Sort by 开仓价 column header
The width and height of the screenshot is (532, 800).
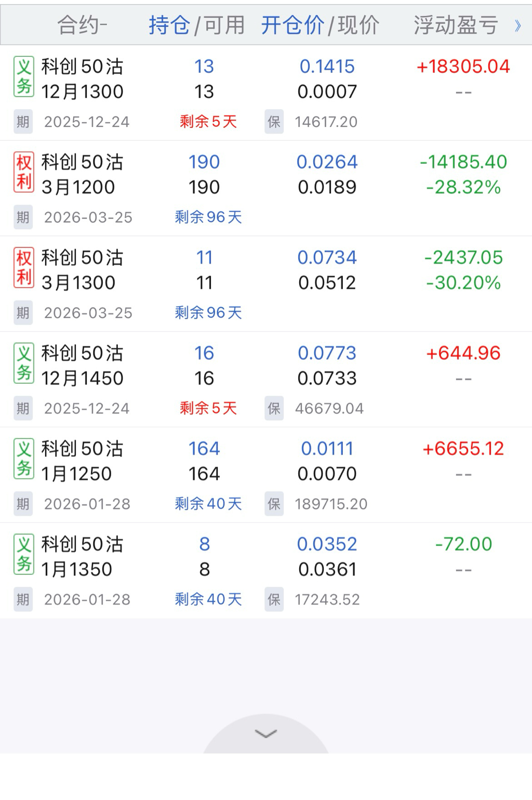(292, 25)
